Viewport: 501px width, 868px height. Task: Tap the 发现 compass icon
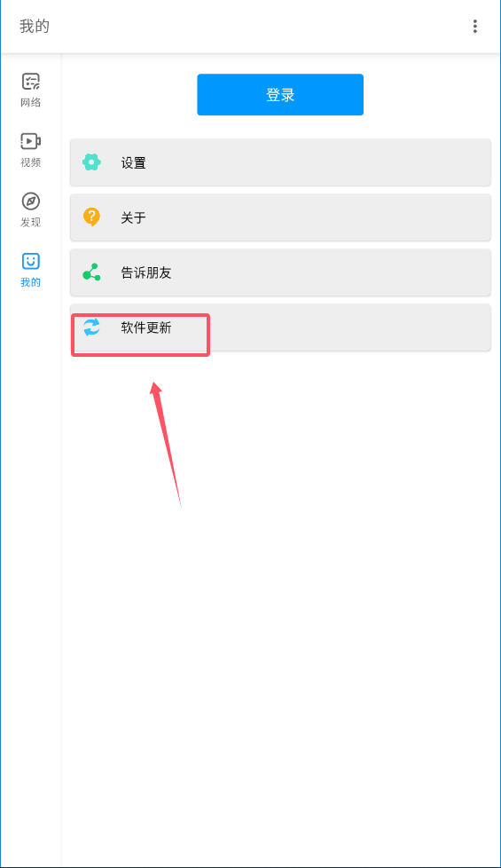[x=30, y=201]
